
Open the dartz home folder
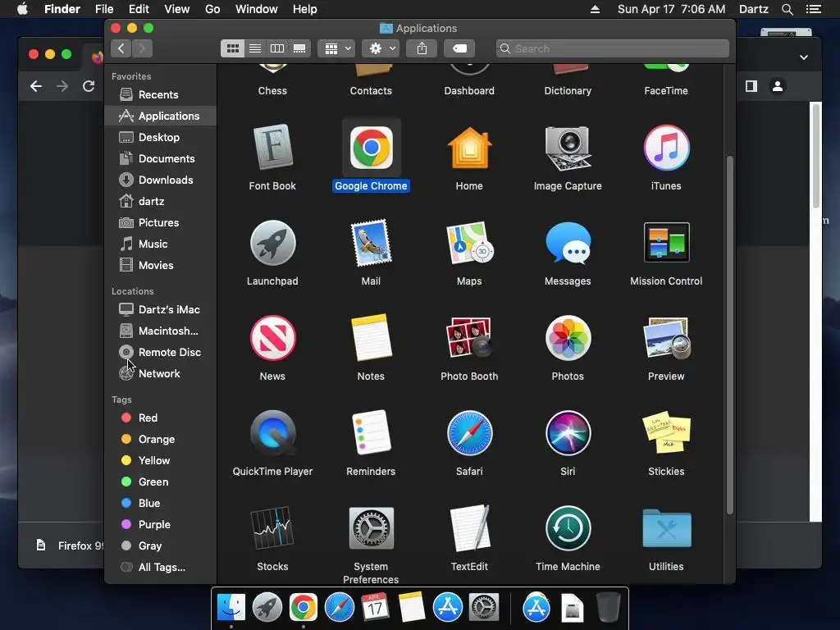coord(160,202)
